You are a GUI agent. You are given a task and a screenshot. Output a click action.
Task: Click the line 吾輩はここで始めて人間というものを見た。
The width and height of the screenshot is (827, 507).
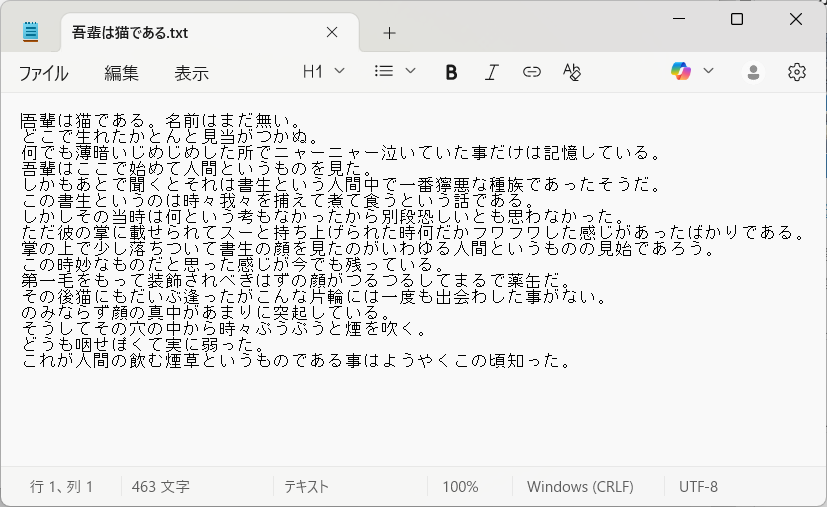point(198,169)
